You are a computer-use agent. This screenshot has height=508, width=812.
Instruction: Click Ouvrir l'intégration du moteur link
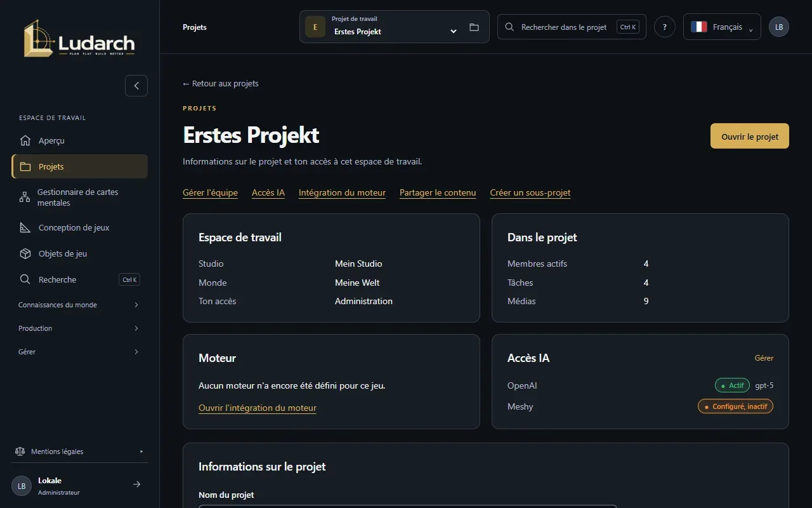pyautogui.click(x=258, y=408)
